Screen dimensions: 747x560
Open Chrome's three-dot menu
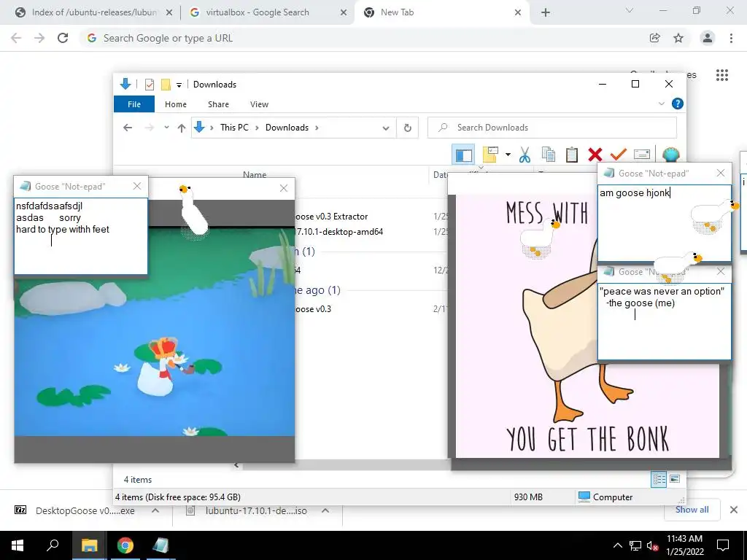(x=731, y=38)
